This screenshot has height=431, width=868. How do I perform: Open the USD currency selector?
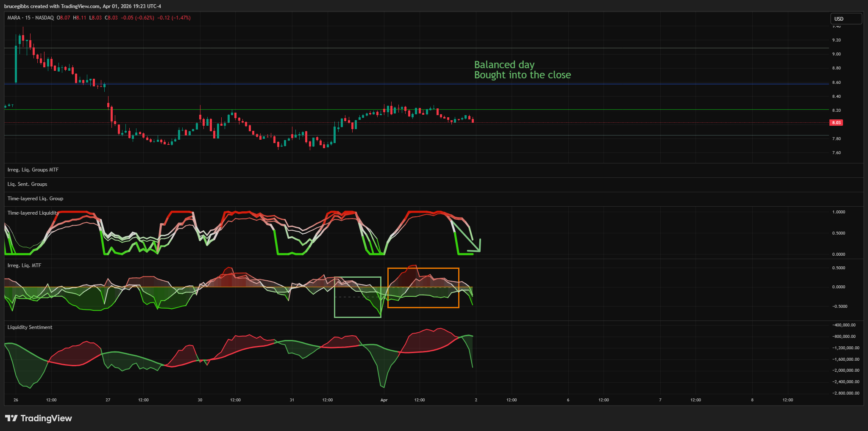coord(846,19)
